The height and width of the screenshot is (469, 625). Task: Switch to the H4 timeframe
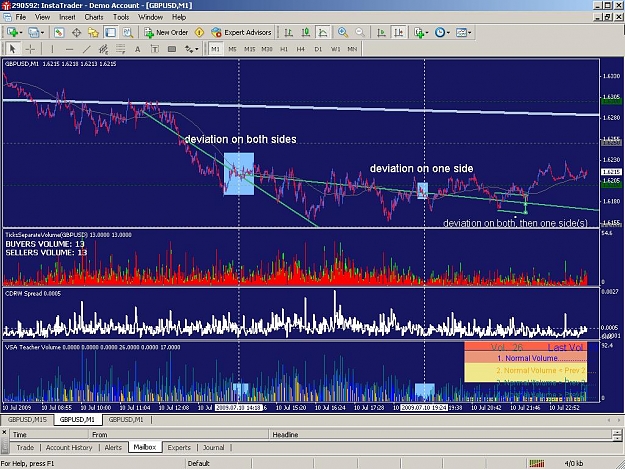301,49
